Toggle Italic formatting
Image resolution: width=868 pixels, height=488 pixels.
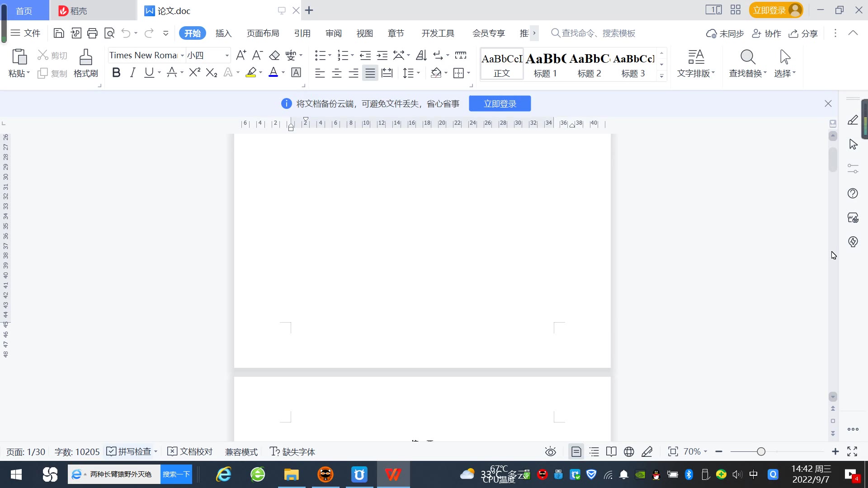click(x=132, y=72)
